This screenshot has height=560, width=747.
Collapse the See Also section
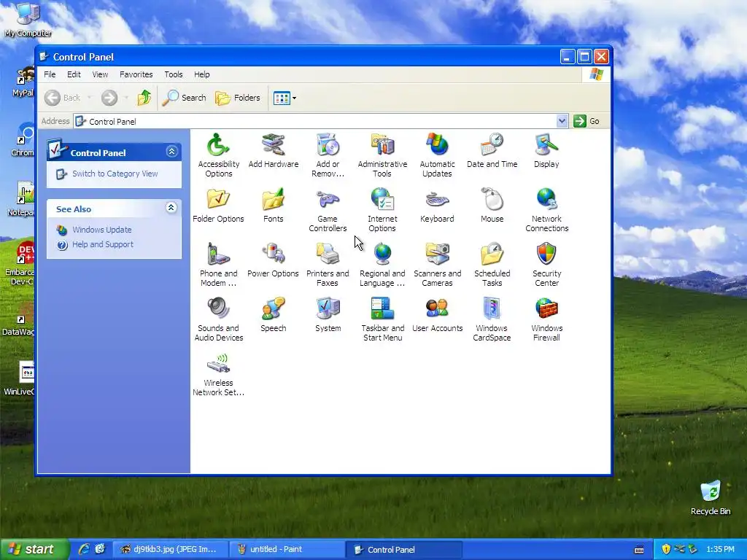click(171, 208)
